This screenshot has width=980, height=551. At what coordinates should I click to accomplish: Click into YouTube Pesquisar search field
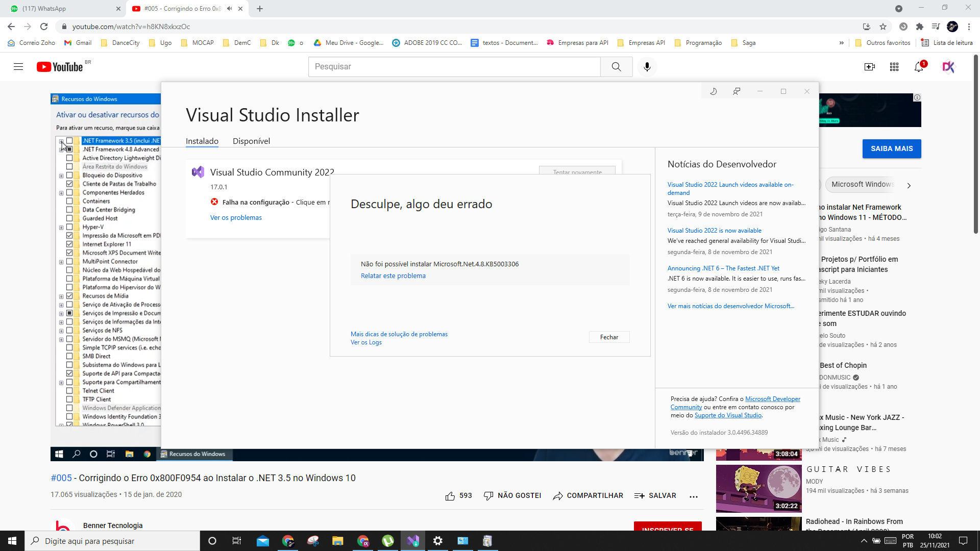point(454,67)
